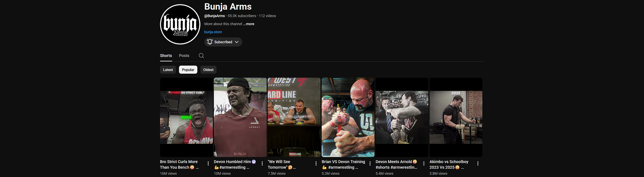Expand the Subscribed notification dropdown
Screen dimensions: 644x177
click(x=223, y=42)
